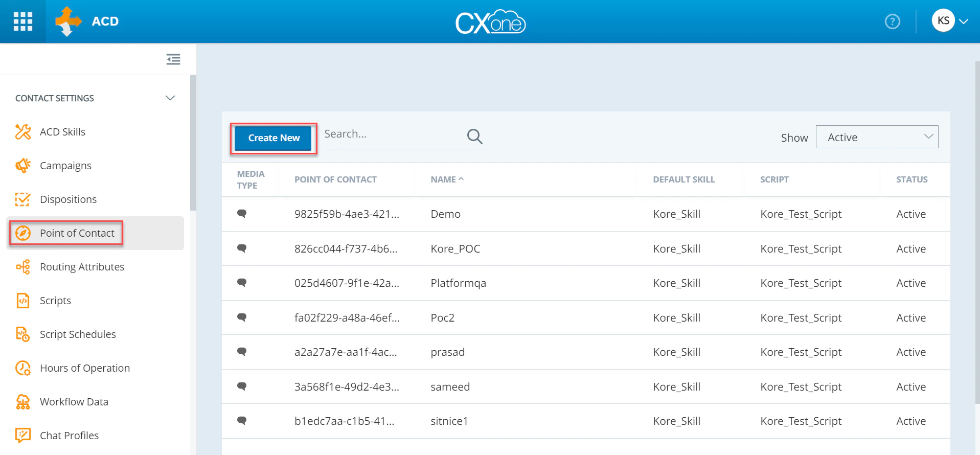The image size is (980, 455).
Task: Open the Show Active dropdown
Action: pyautogui.click(x=877, y=137)
